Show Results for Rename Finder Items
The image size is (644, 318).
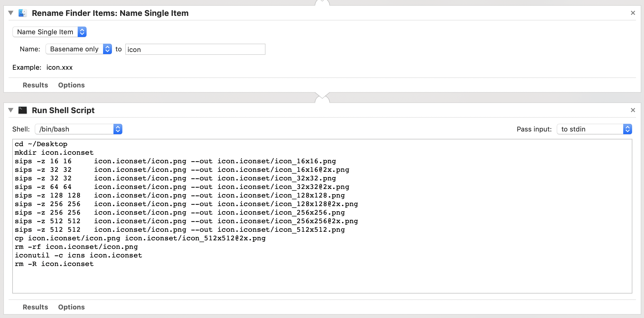point(35,85)
